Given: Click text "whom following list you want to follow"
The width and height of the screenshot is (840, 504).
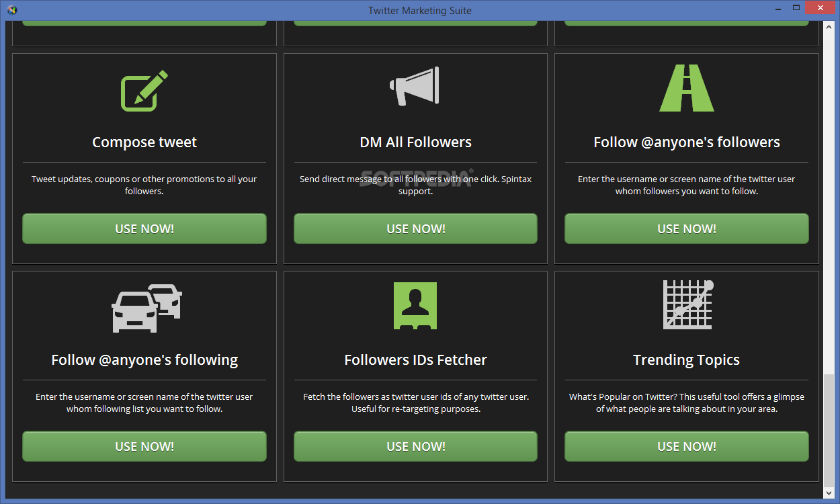Looking at the screenshot, I should (144, 409).
